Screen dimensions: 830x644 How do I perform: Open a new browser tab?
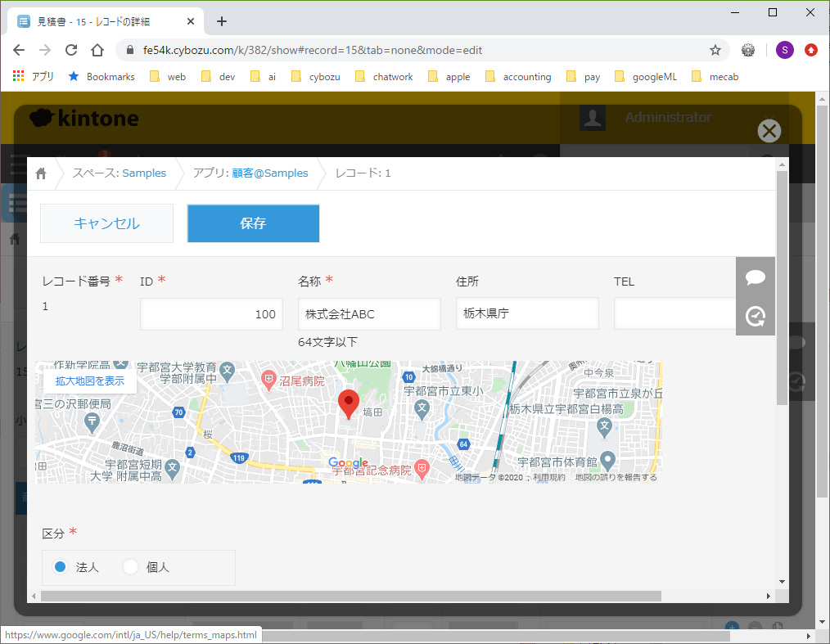point(222,21)
